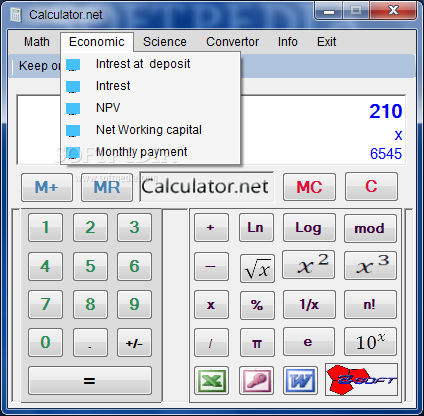
Task: Click the Access key icon
Action: (x=256, y=380)
